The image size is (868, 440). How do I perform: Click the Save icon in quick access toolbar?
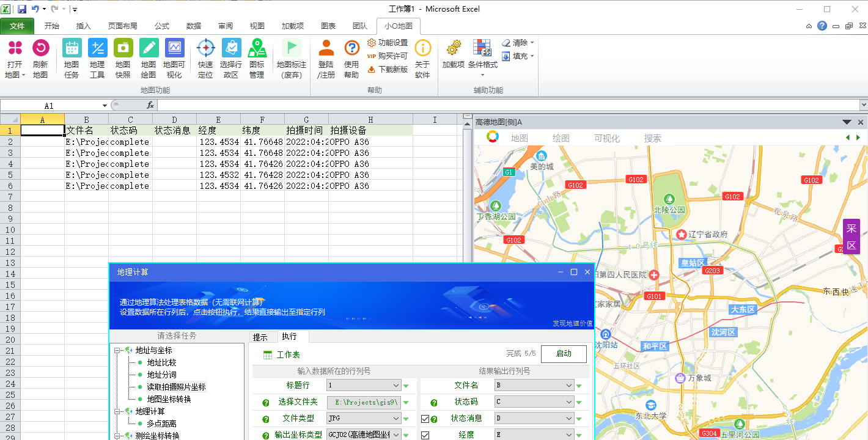coord(22,9)
